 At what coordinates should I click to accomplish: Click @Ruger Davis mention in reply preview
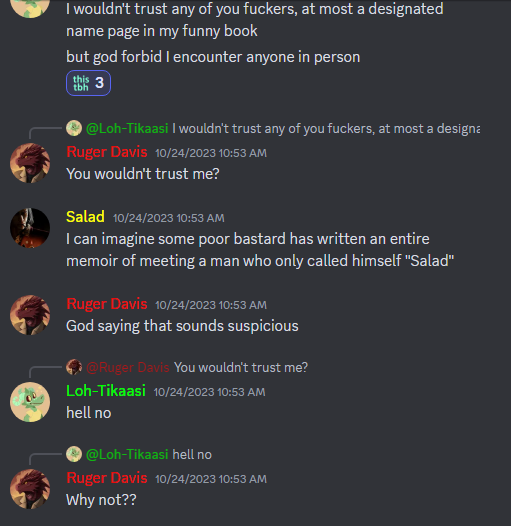coord(128,367)
